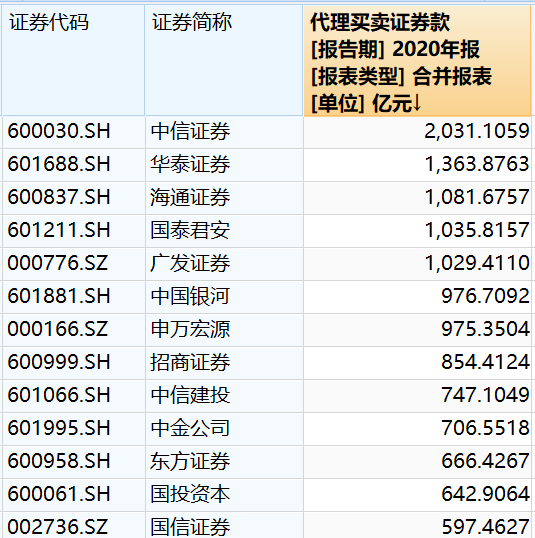The image size is (535, 538).
Task: Select value 666.4267
Action: [417, 461]
